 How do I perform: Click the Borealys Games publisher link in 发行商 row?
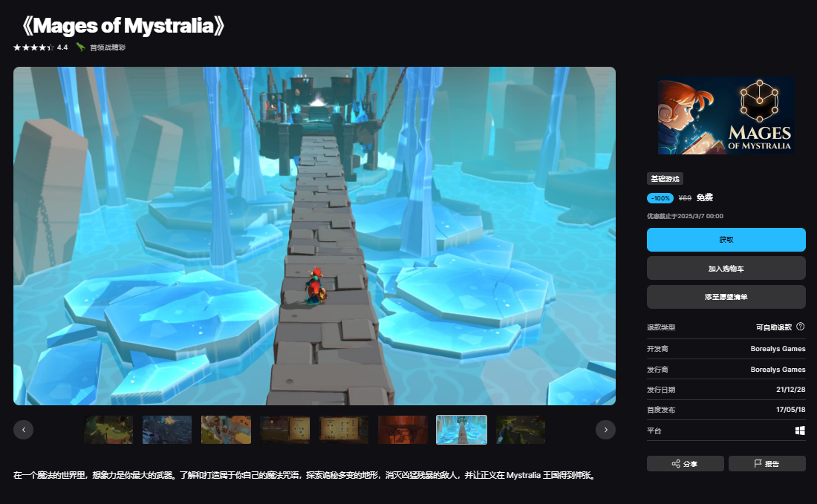click(x=778, y=369)
